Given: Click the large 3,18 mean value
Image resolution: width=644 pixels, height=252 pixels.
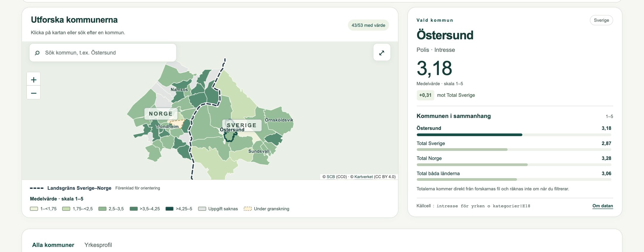Looking at the screenshot, I should pos(434,69).
